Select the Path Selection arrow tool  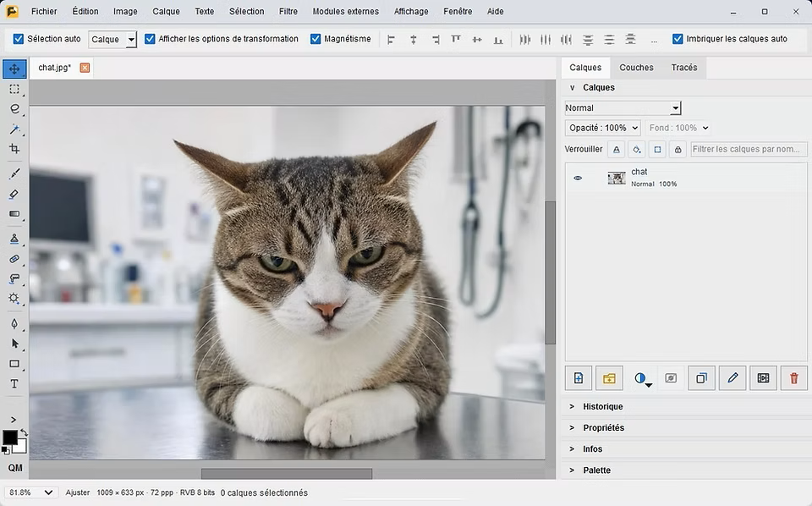(x=14, y=344)
